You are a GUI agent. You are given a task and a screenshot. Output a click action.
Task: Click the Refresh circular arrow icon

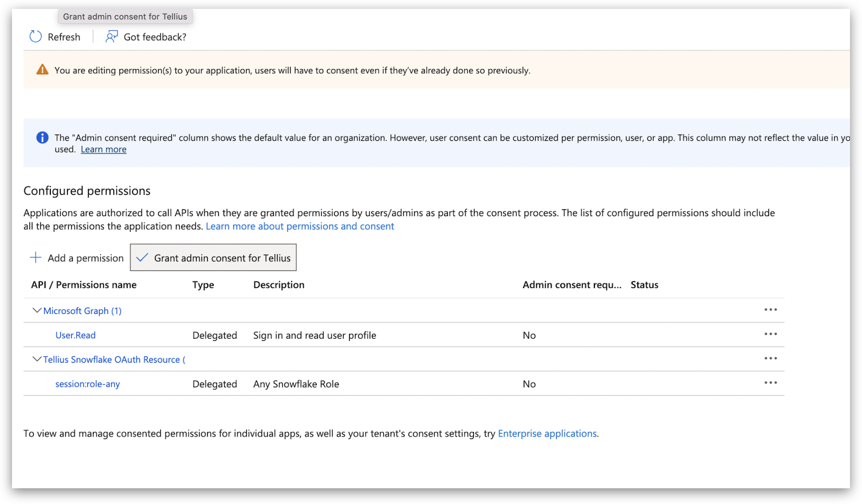click(x=36, y=37)
